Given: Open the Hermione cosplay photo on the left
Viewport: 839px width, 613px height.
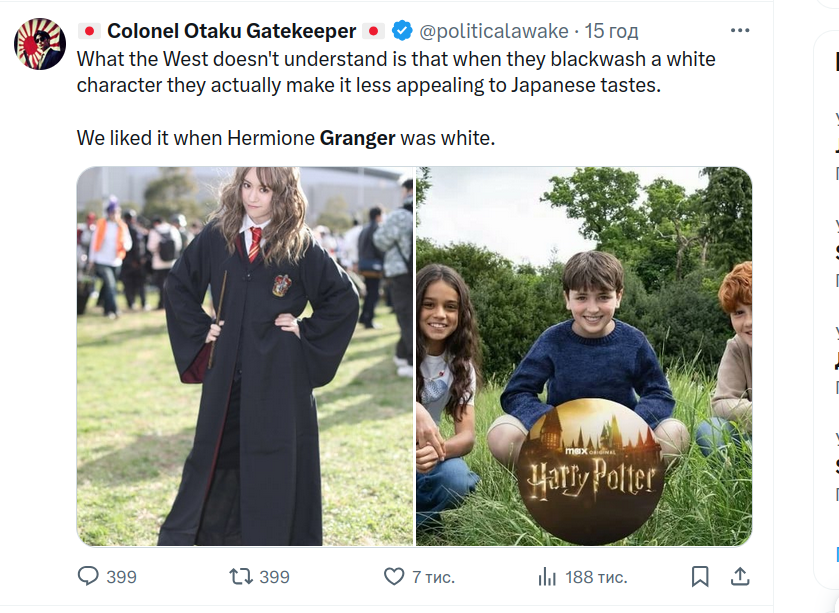Looking at the screenshot, I should (x=245, y=356).
